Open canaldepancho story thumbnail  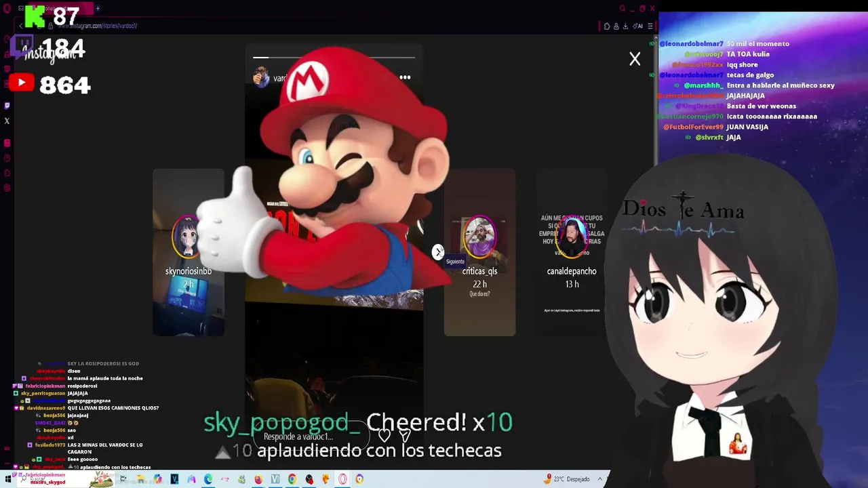click(x=572, y=252)
